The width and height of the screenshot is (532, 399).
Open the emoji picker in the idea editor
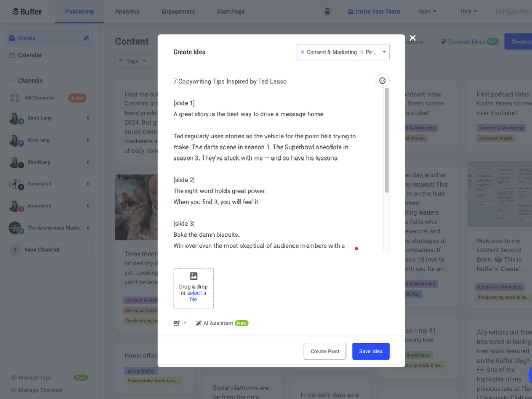pyautogui.click(x=382, y=81)
